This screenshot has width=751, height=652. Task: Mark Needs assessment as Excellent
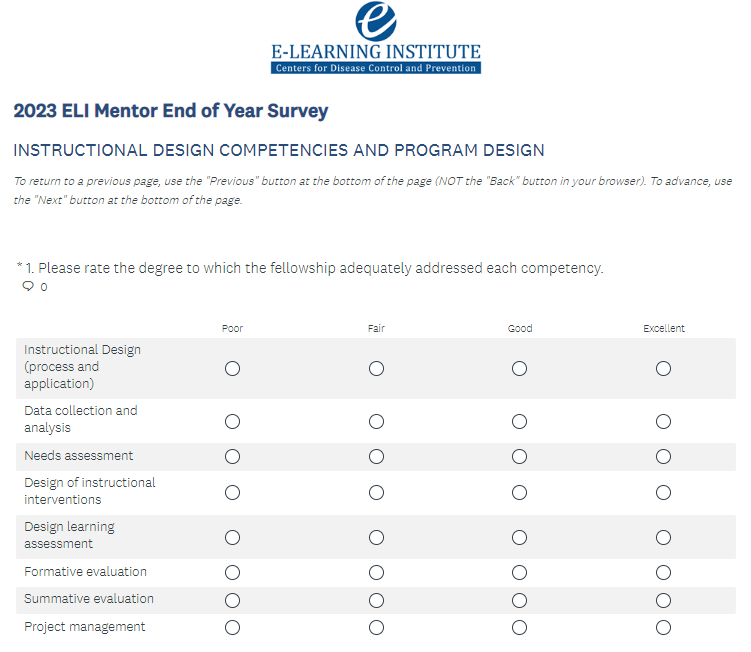coord(663,457)
